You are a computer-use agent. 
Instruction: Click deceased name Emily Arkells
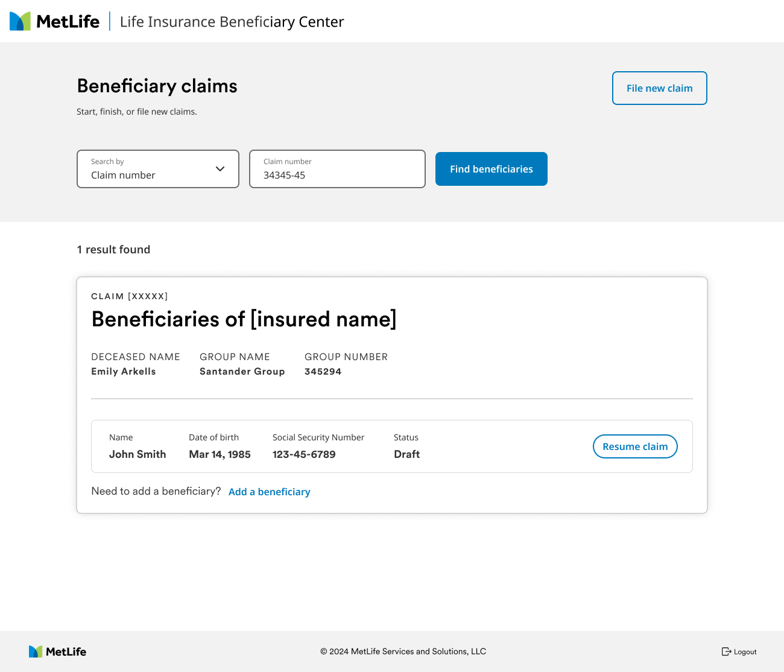coord(124,372)
